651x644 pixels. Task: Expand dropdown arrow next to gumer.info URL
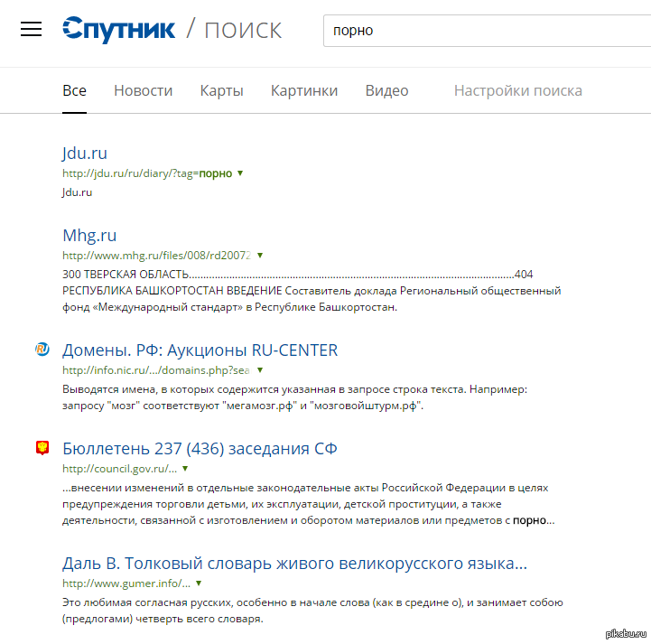[199, 583]
